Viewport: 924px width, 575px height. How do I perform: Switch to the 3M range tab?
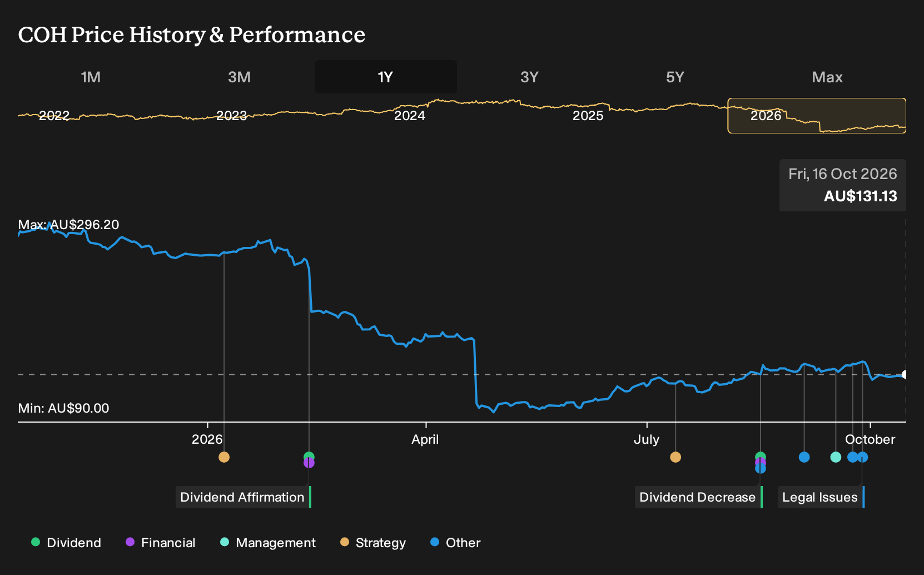[x=239, y=77]
